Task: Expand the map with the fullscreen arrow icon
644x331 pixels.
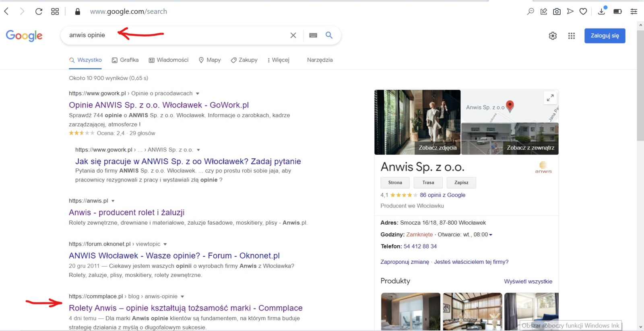Action: click(550, 98)
